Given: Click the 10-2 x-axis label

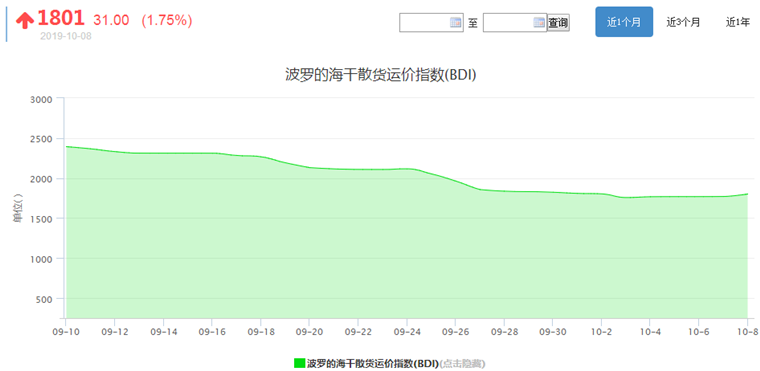Looking at the screenshot, I should coord(601,332).
